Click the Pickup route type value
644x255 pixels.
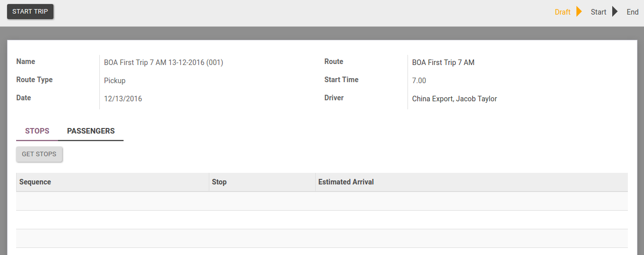click(x=114, y=81)
